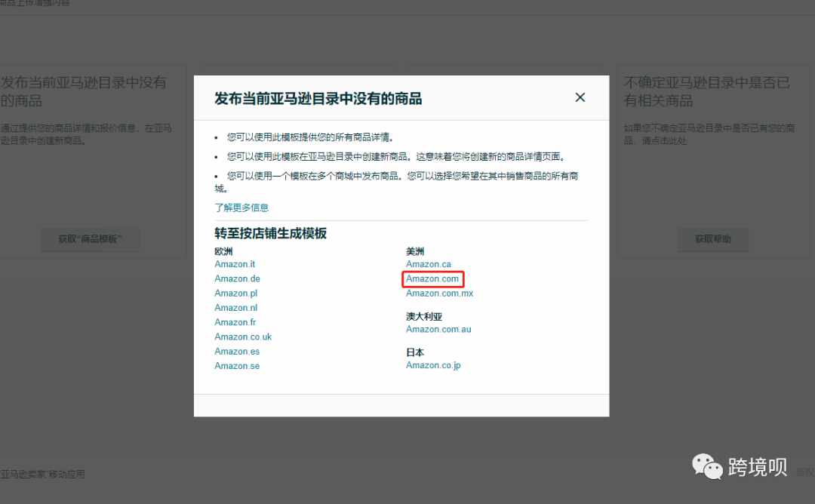Open the 了解更多信息 link
The width and height of the screenshot is (815, 504).
(x=241, y=207)
